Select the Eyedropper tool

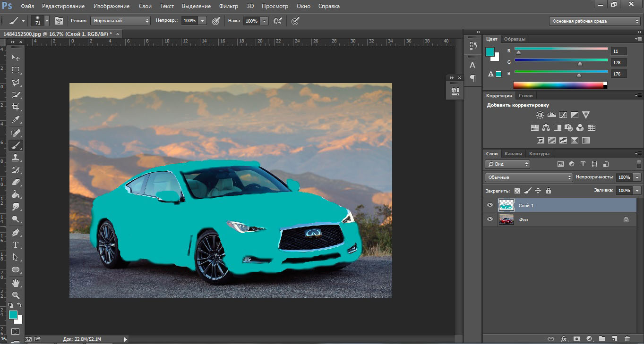point(16,120)
